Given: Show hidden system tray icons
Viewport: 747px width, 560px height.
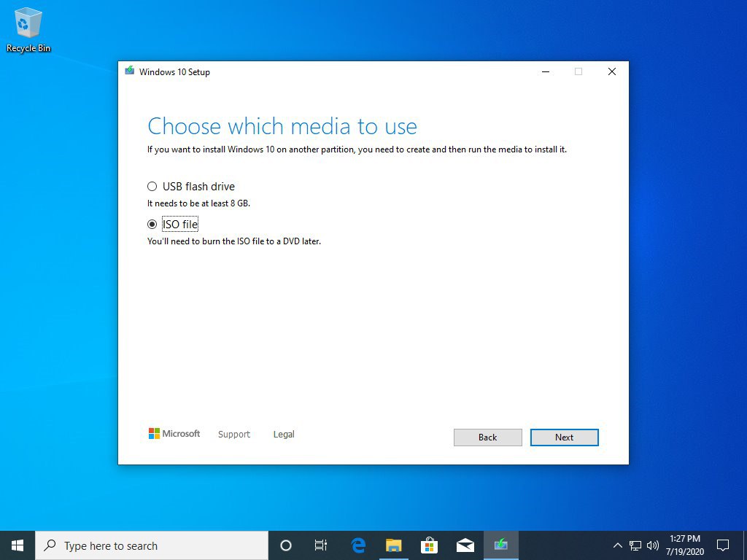Looking at the screenshot, I should [617, 545].
